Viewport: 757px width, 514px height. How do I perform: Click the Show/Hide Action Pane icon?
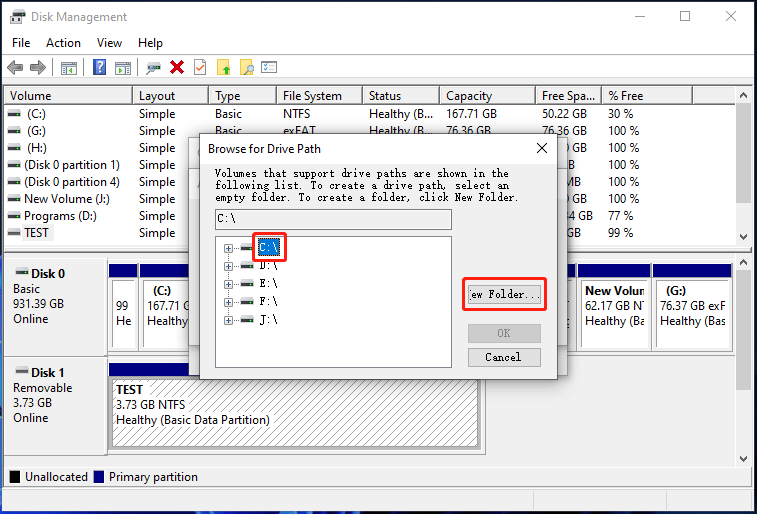click(123, 68)
